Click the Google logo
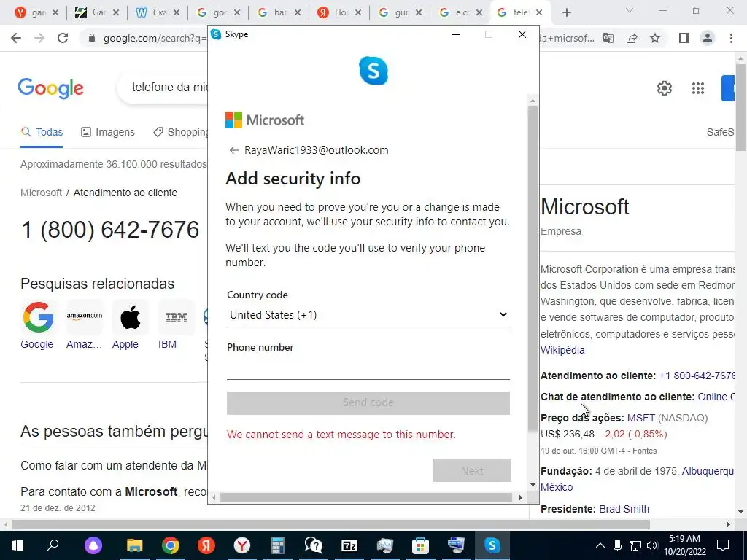The width and height of the screenshot is (747, 560). (x=50, y=88)
